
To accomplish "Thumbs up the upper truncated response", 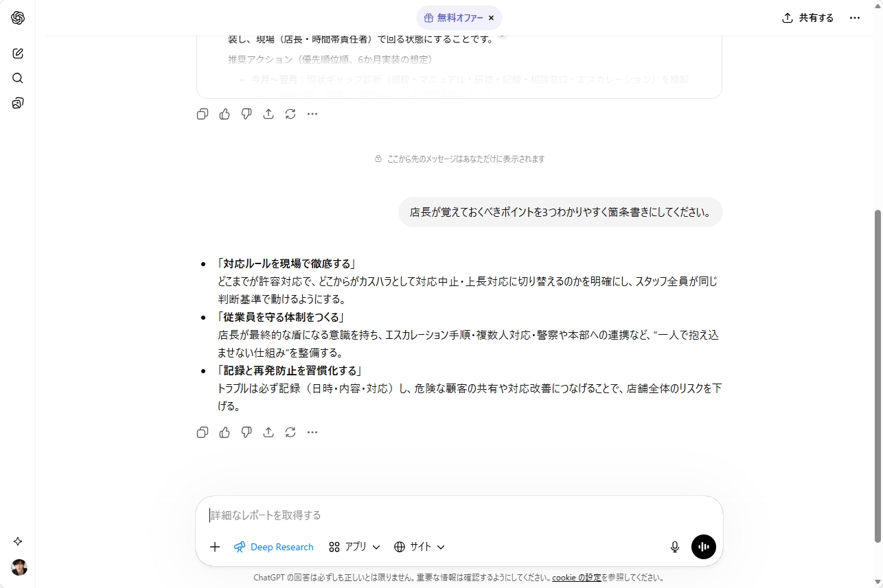I will (225, 114).
